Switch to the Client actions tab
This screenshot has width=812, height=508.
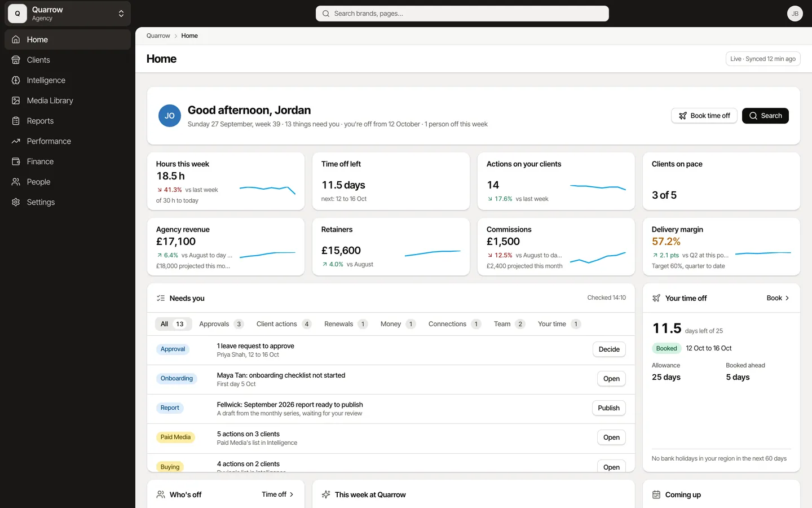tap(284, 324)
